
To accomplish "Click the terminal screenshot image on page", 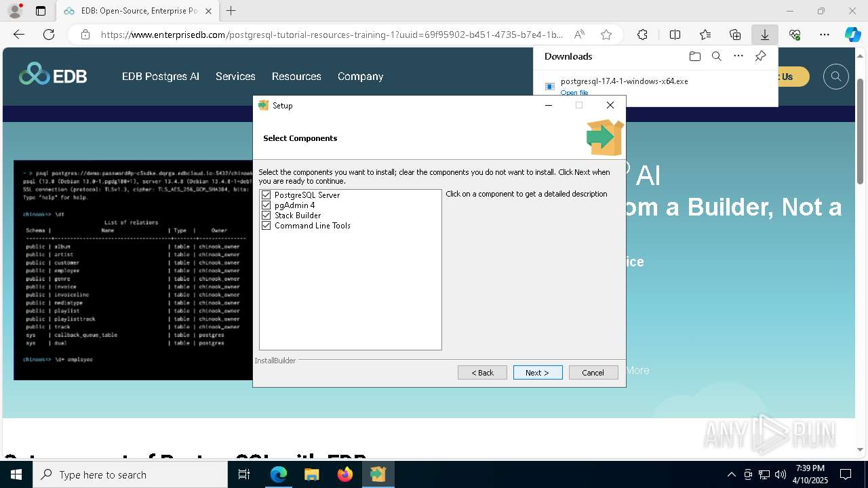I will (133, 270).
